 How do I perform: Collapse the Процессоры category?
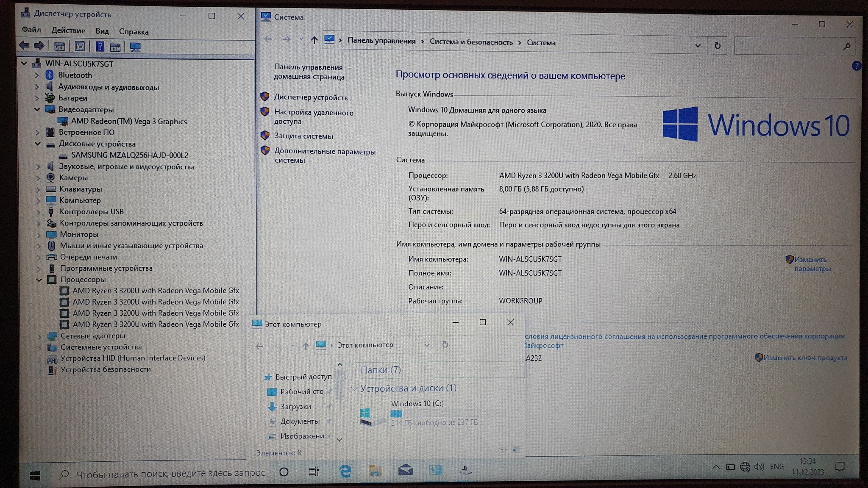[x=39, y=280]
